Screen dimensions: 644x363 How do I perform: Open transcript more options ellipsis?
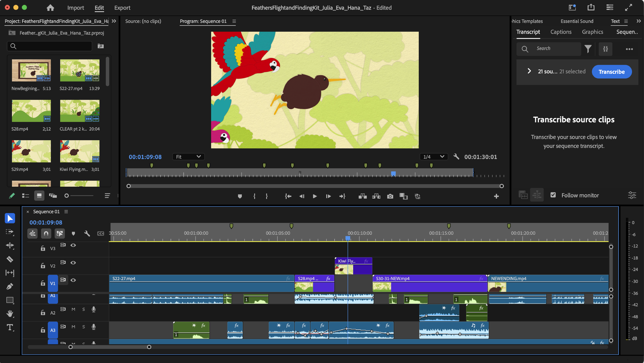[629, 49]
